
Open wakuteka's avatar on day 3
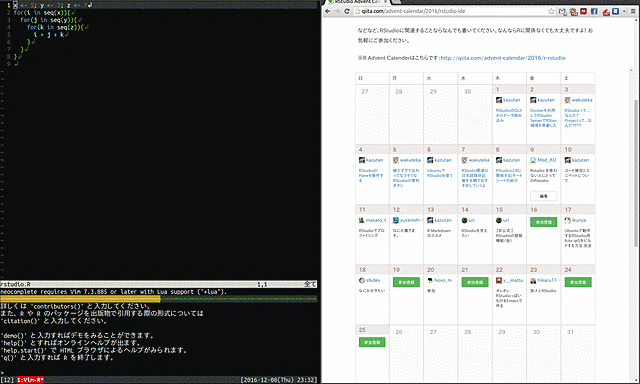click(567, 100)
